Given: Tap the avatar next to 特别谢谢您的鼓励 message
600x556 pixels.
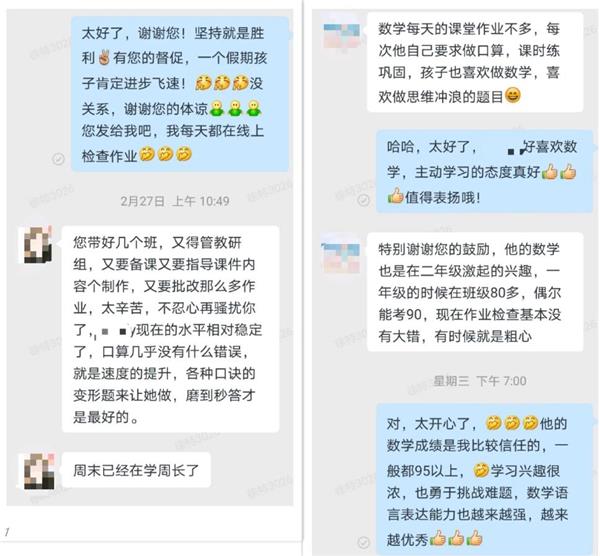Looking at the screenshot, I should point(341,257).
